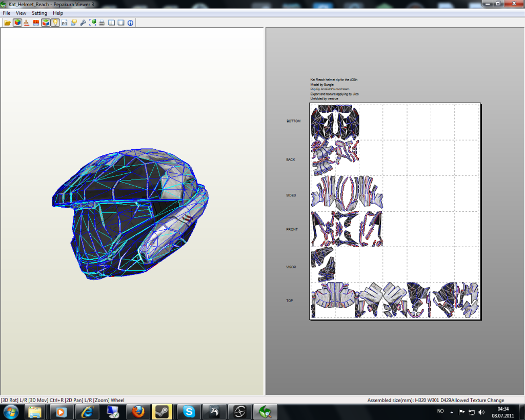Launch Windows Media Player from the taskbar

click(x=60, y=412)
